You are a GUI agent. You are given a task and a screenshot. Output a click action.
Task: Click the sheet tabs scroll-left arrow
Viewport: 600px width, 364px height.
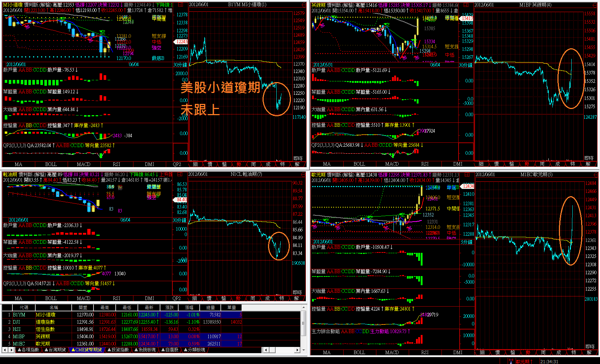[x=5, y=350]
